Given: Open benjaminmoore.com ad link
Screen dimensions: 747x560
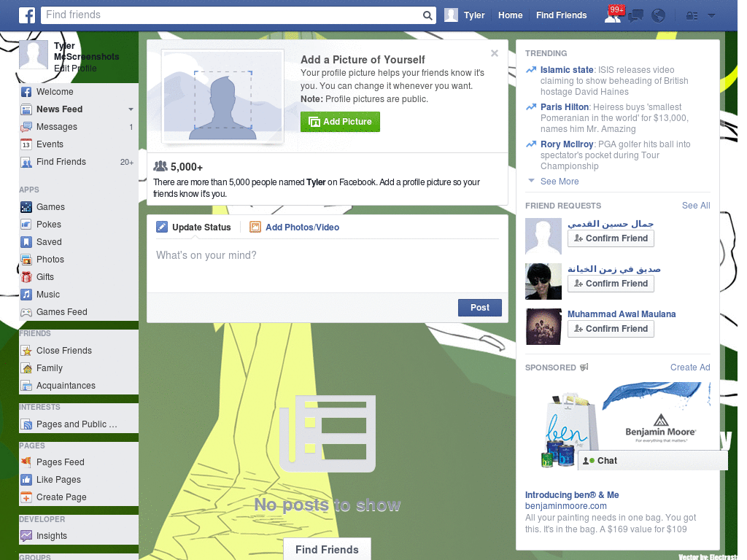Looking at the screenshot, I should pyautogui.click(x=565, y=506).
